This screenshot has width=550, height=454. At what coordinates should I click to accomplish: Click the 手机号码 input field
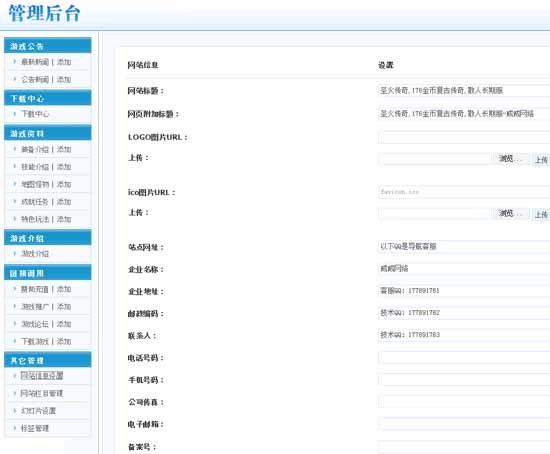[x=464, y=379]
